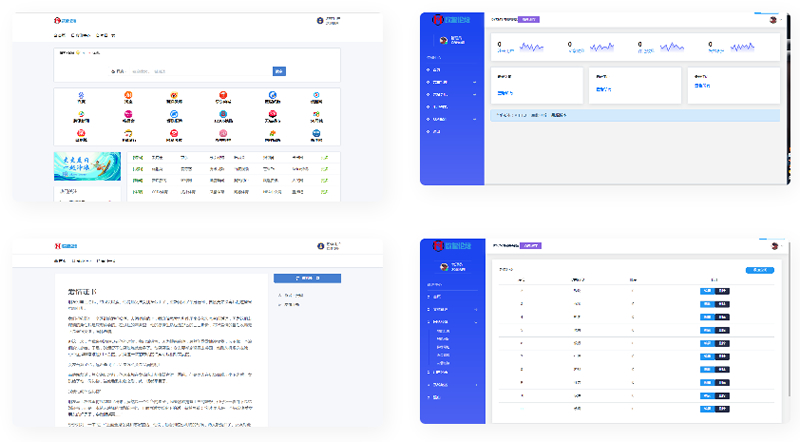
Task: Click the blue link in the first dashboard card
Action: (505, 92)
